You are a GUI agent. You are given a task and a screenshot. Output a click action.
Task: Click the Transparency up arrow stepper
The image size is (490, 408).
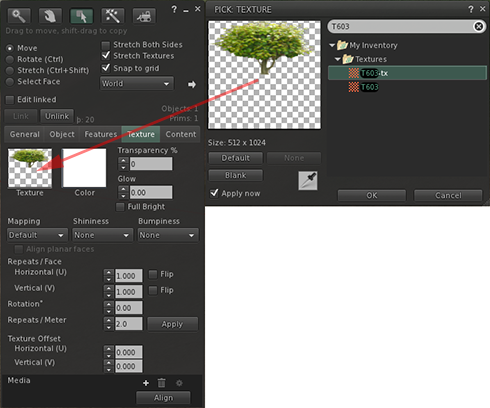124,160
